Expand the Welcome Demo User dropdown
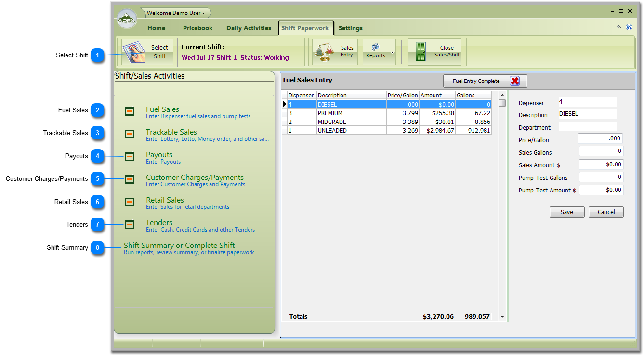This screenshot has width=644, height=355. point(176,13)
